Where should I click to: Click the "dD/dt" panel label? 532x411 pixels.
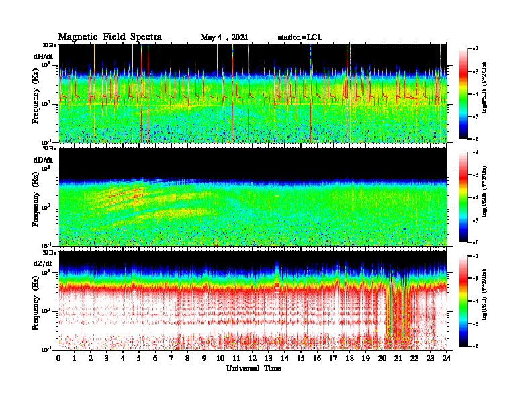pyautogui.click(x=43, y=160)
